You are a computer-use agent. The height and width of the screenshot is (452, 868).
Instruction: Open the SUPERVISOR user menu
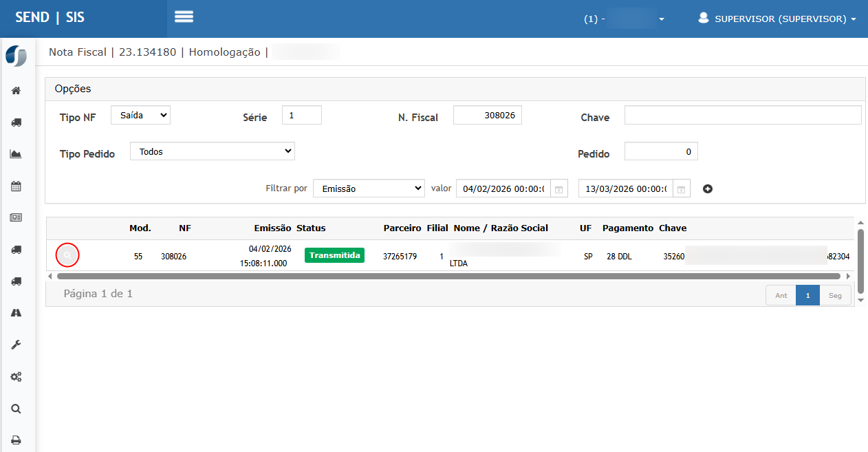[x=777, y=19]
